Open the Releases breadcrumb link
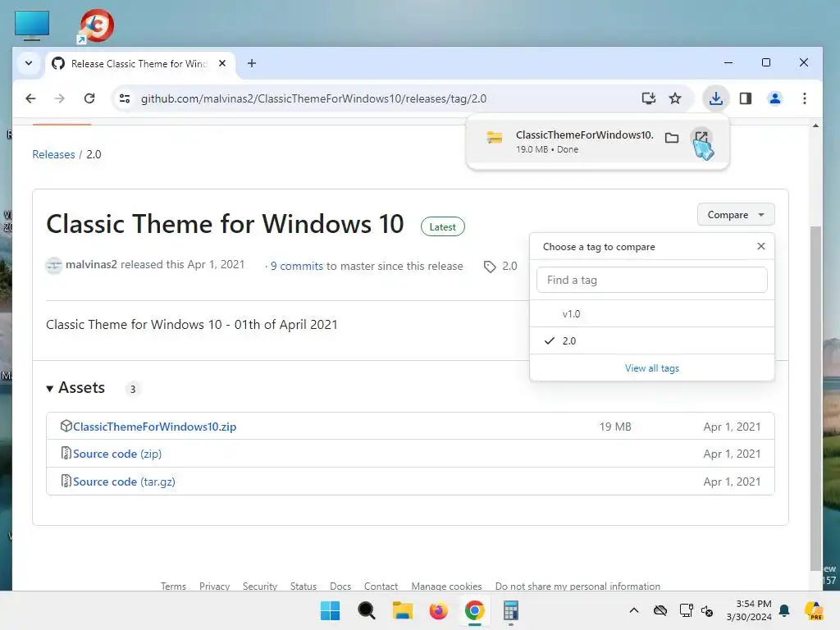The height and width of the screenshot is (630, 840). click(53, 154)
